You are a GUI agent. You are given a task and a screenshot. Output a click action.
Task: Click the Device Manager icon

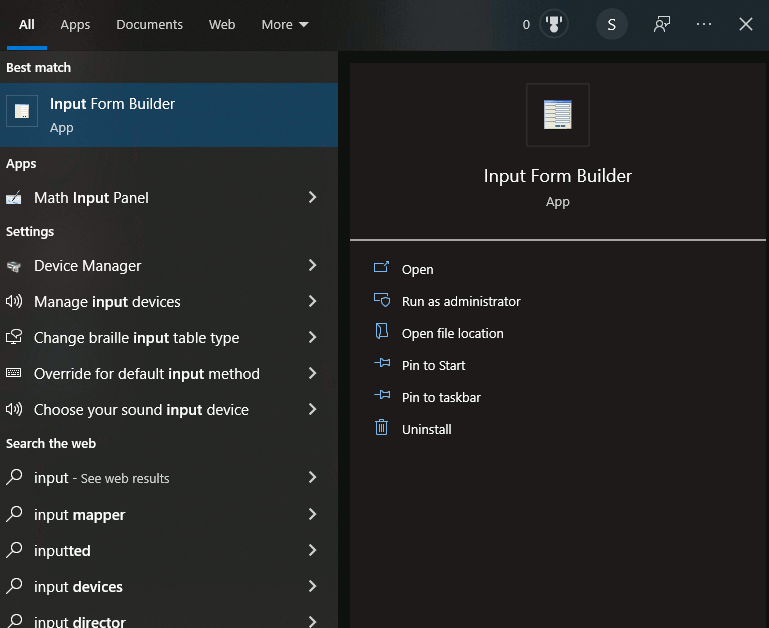click(x=14, y=266)
